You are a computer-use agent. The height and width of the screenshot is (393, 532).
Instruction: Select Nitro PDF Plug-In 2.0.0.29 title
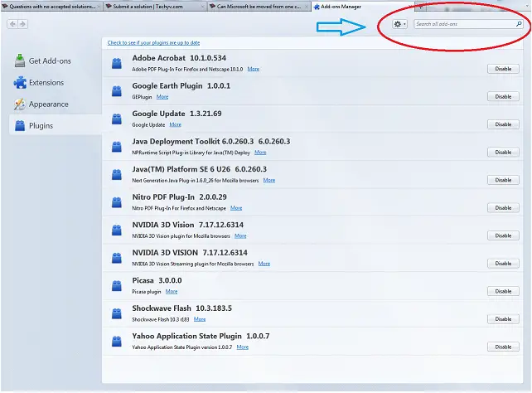[180, 197]
